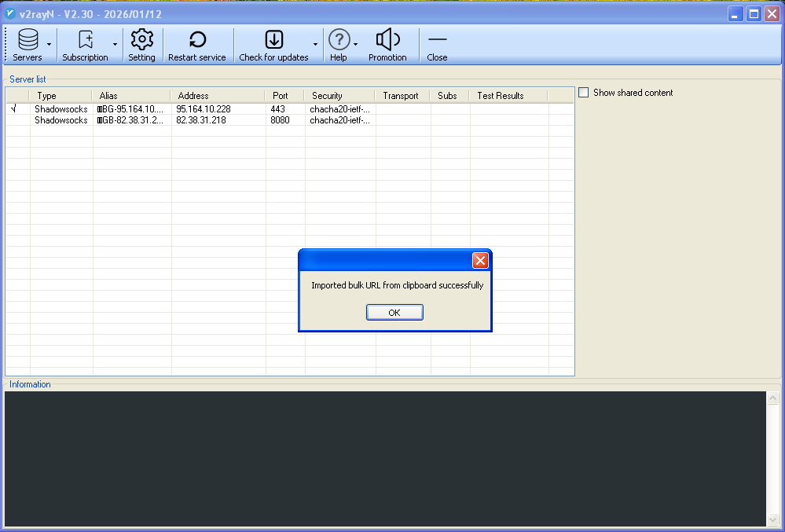Screen dimensions: 785x532
Task: Maximize the v2rayN window
Action: point(754,14)
